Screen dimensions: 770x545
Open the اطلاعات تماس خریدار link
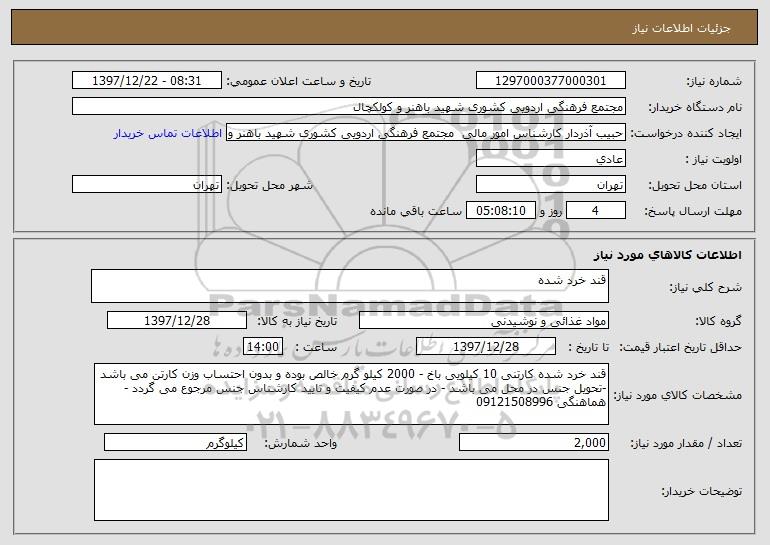168,134
